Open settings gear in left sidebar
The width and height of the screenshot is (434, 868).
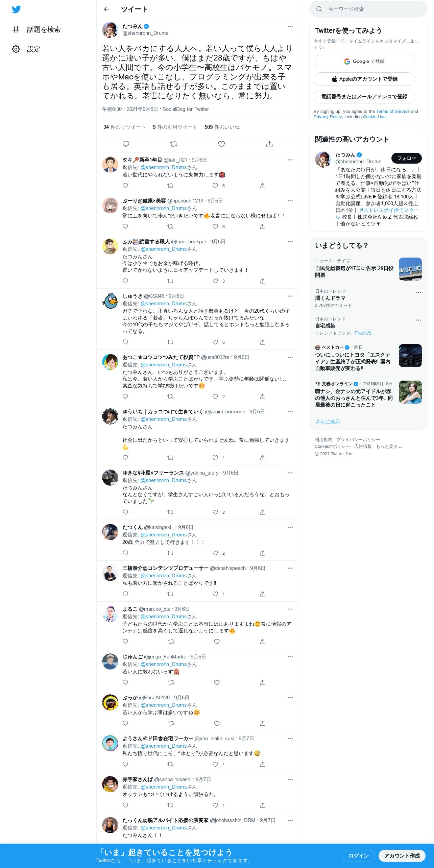point(16,49)
